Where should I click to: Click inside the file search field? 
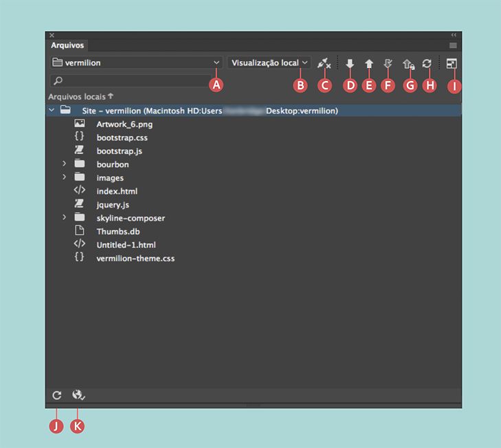click(131, 80)
